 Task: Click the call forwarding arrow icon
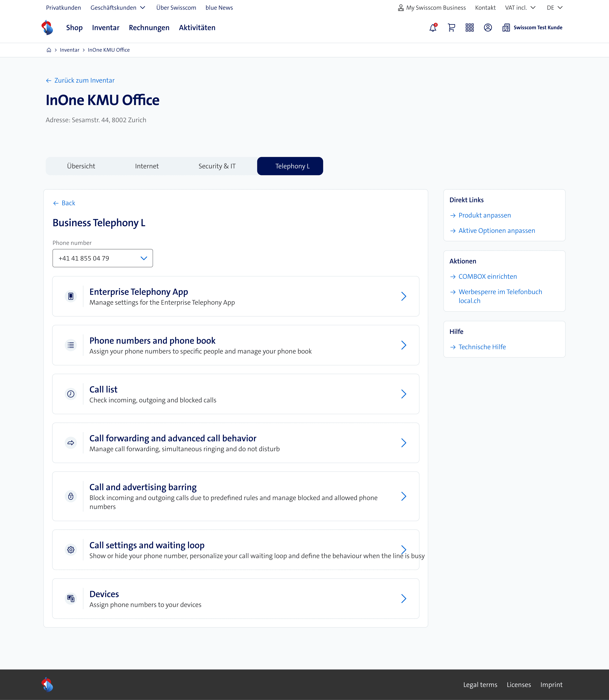click(x=71, y=443)
